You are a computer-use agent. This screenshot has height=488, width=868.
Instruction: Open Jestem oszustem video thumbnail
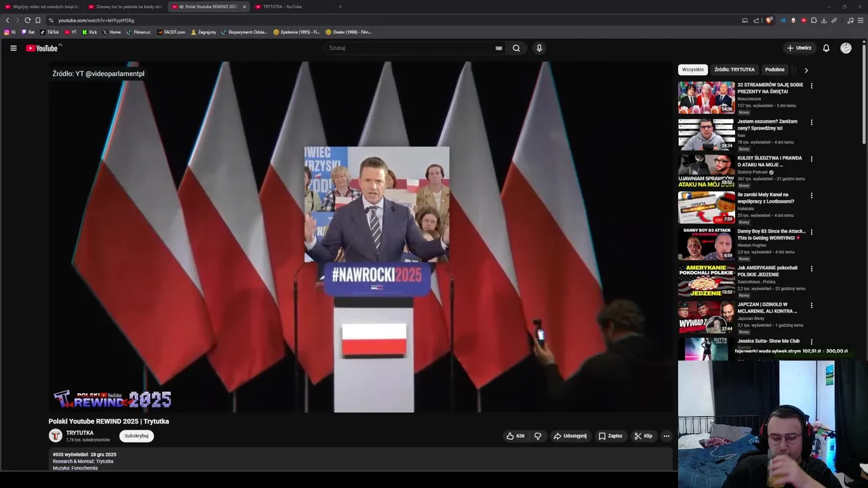click(706, 134)
